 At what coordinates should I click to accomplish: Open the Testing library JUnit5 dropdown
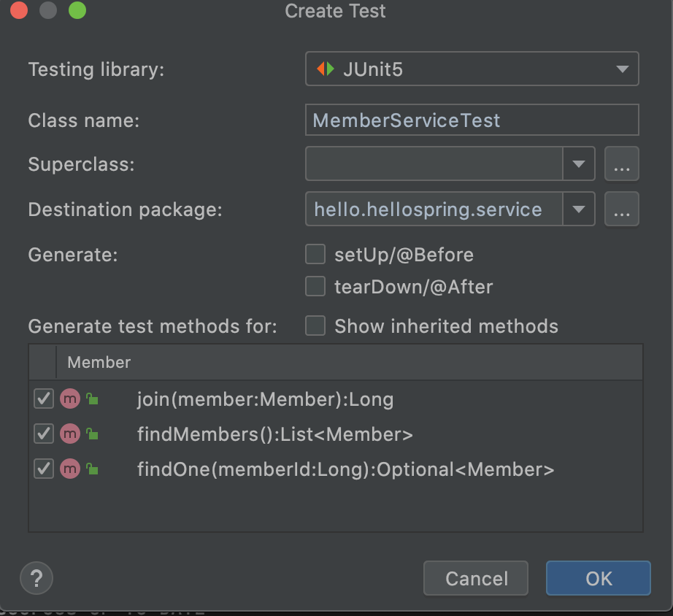tap(472, 69)
